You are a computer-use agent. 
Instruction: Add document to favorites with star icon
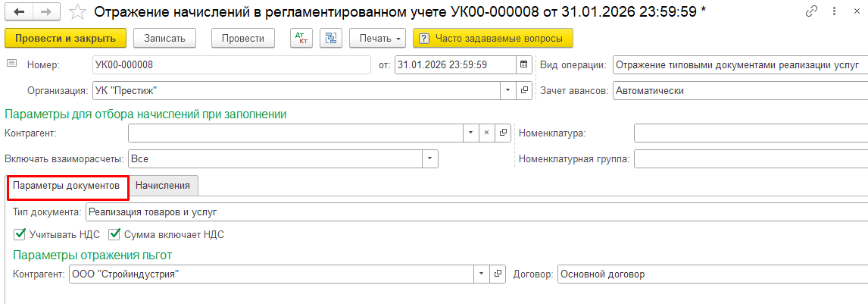(x=76, y=11)
